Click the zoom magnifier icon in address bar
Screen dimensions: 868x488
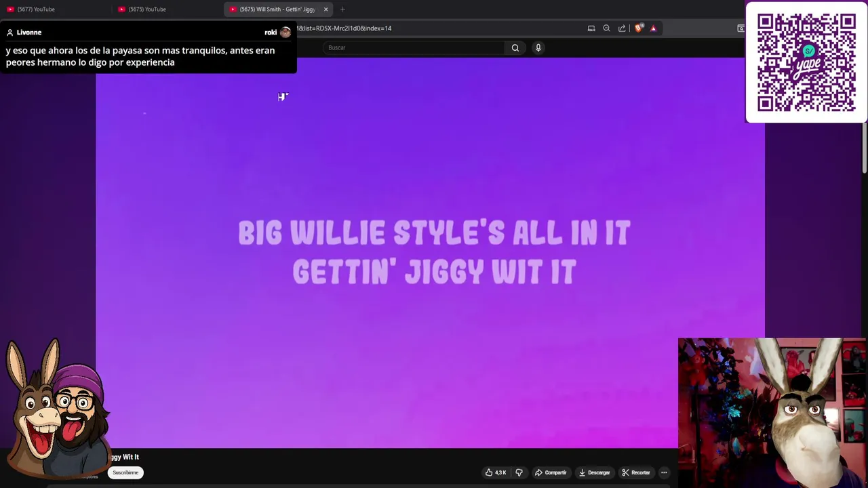[606, 28]
